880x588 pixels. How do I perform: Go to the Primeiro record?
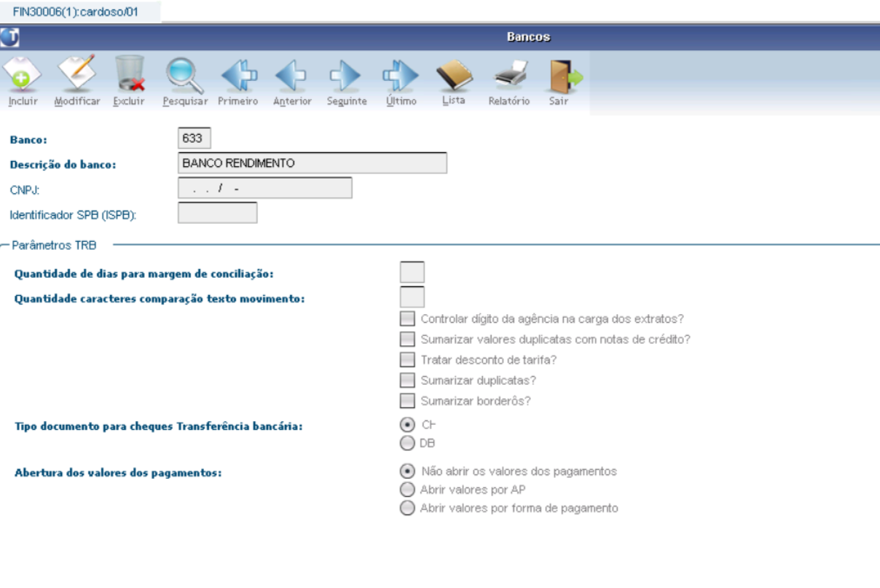[x=237, y=75]
